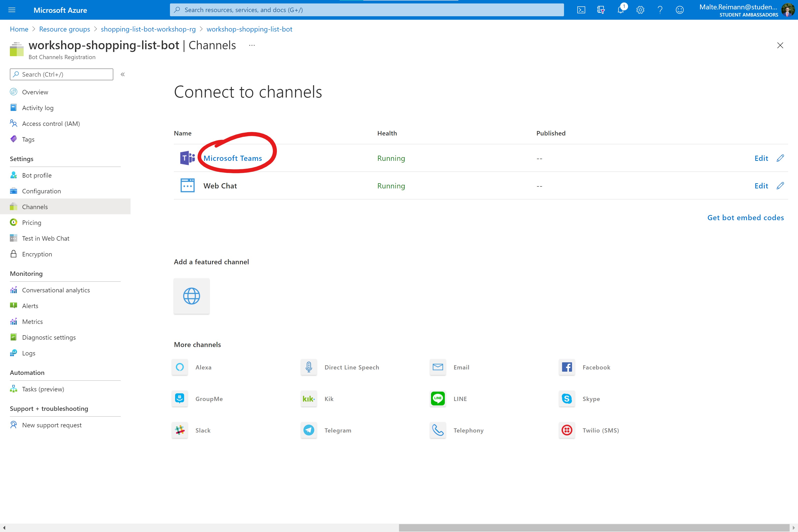This screenshot has width=798, height=532.
Task: Click pencil icon for Web Chat
Action: coord(780,186)
